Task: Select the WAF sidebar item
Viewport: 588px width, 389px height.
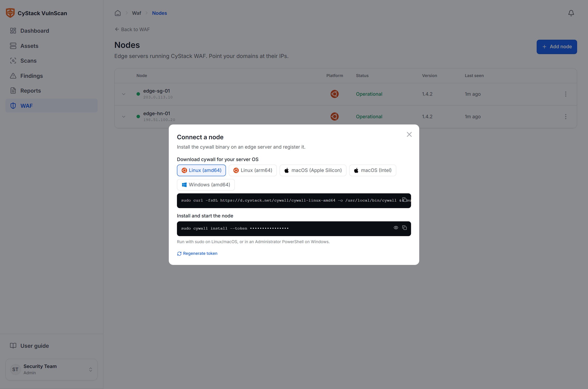Action: pos(51,106)
